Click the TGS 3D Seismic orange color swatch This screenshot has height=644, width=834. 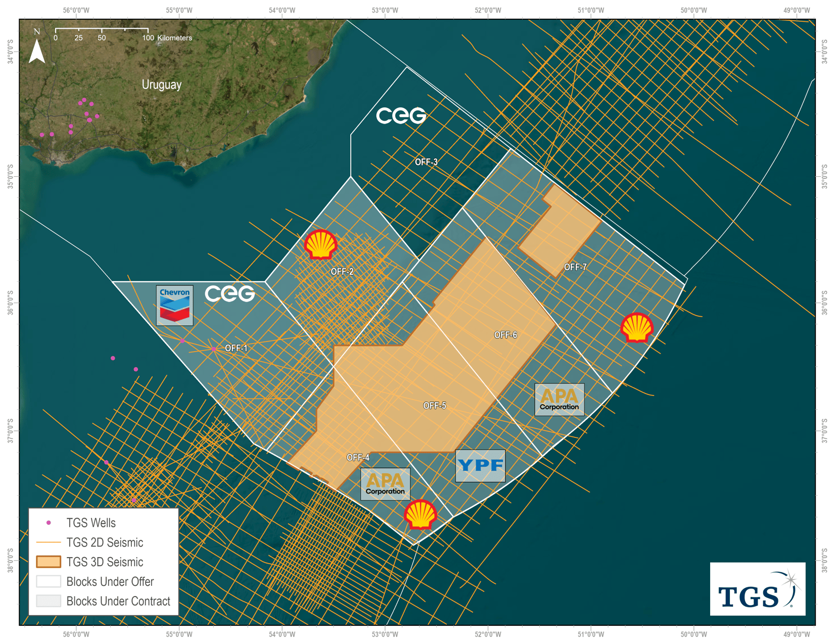(x=48, y=562)
